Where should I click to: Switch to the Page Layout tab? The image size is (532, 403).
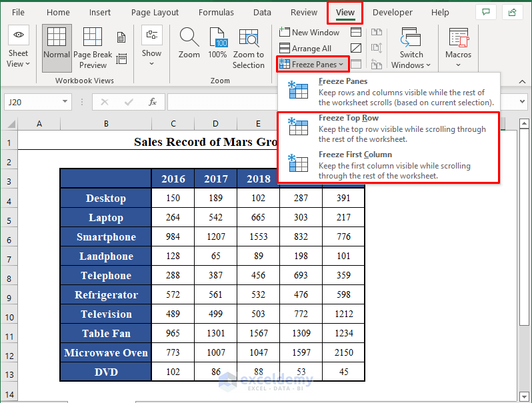click(x=155, y=12)
